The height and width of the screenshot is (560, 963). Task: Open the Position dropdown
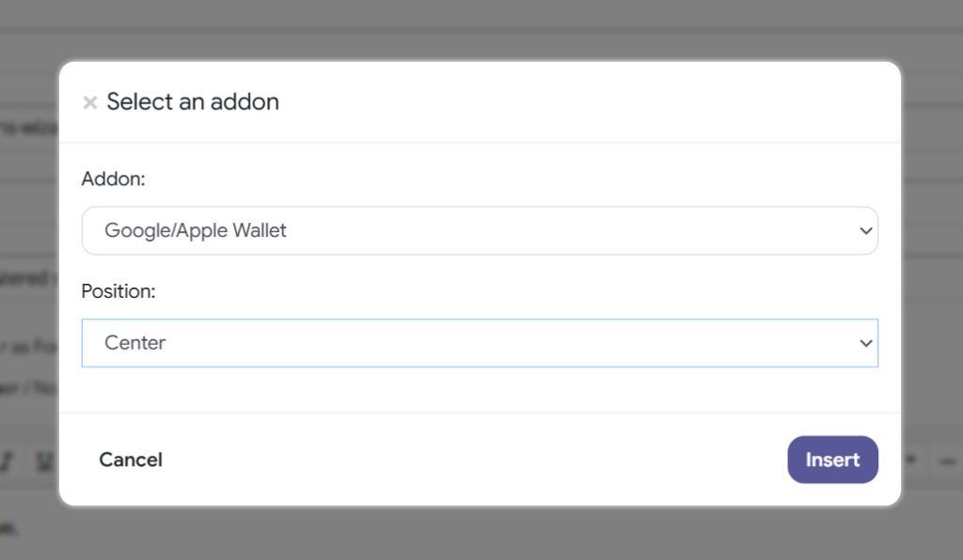(x=480, y=343)
